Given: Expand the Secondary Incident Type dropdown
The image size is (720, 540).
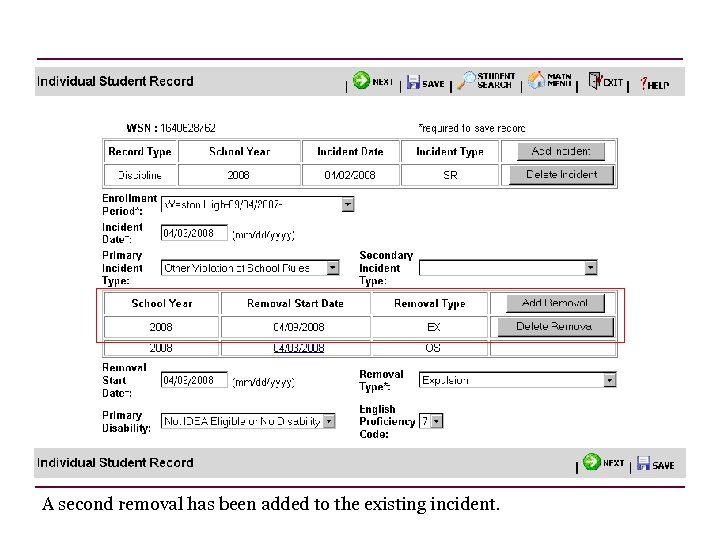Looking at the screenshot, I should (591, 268).
